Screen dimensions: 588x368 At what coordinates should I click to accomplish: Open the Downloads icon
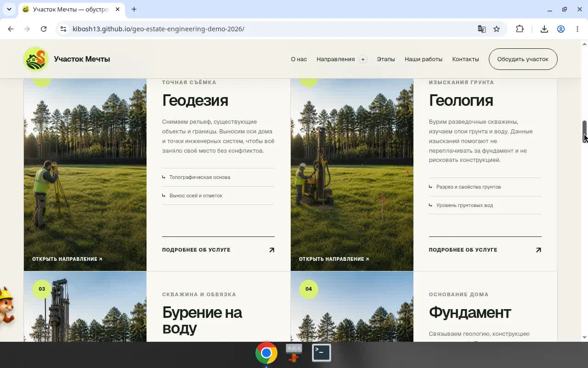pos(544,29)
